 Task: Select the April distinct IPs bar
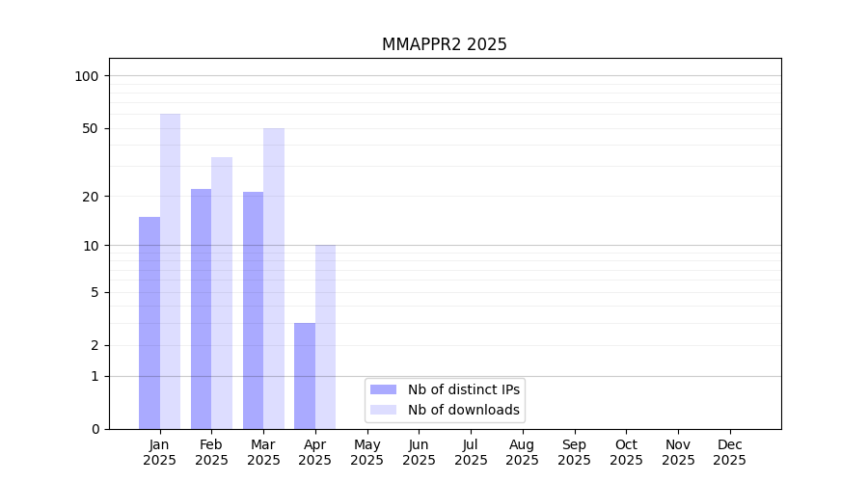coord(305,376)
